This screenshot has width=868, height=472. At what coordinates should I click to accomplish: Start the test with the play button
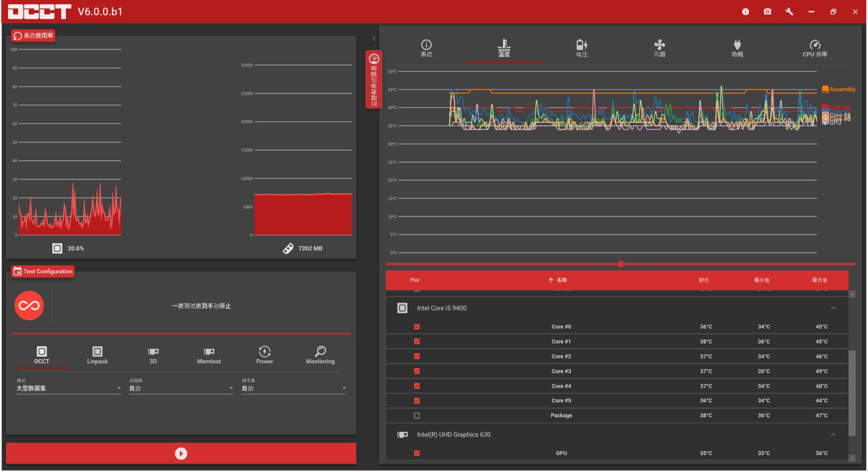click(x=181, y=453)
